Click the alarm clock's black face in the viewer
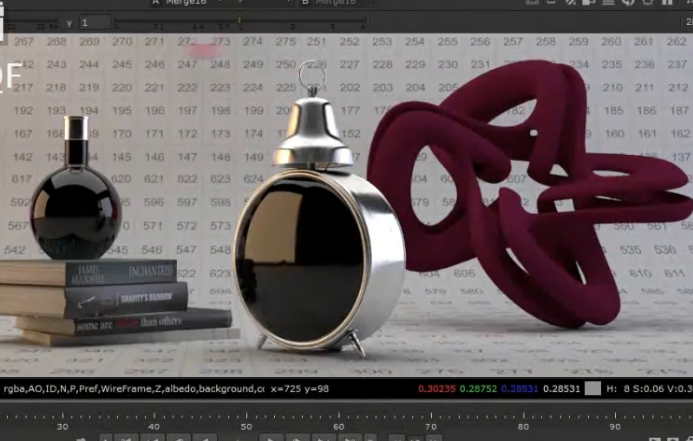This screenshot has height=441, width=693. click(x=300, y=261)
